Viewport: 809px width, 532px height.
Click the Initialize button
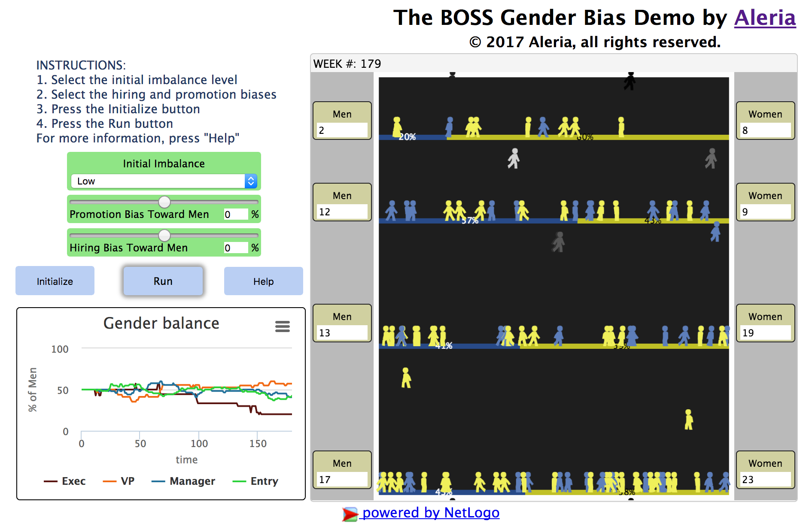pyautogui.click(x=55, y=281)
